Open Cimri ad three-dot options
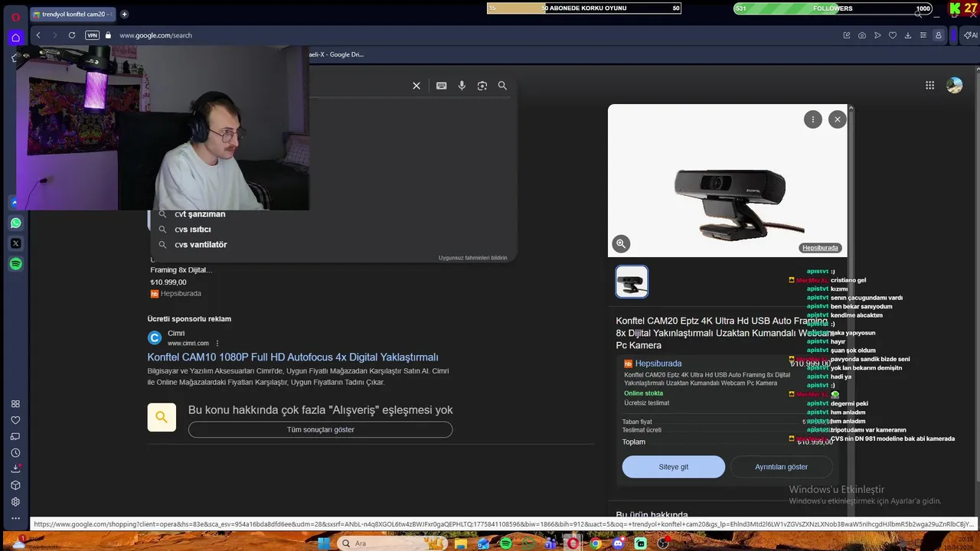 click(217, 344)
